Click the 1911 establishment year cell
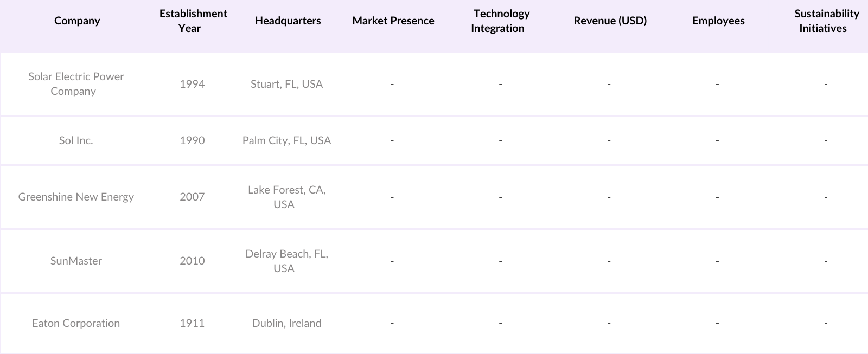This screenshot has width=868, height=354. point(192,323)
